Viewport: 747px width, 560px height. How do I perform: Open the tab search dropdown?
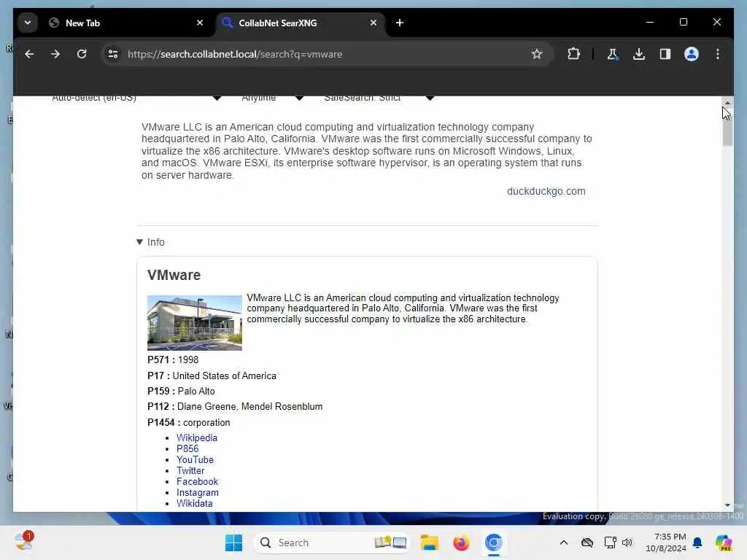(x=28, y=23)
